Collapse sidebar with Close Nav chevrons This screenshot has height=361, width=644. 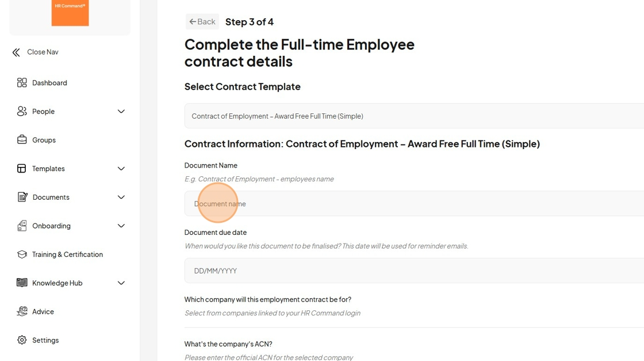(16, 52)
